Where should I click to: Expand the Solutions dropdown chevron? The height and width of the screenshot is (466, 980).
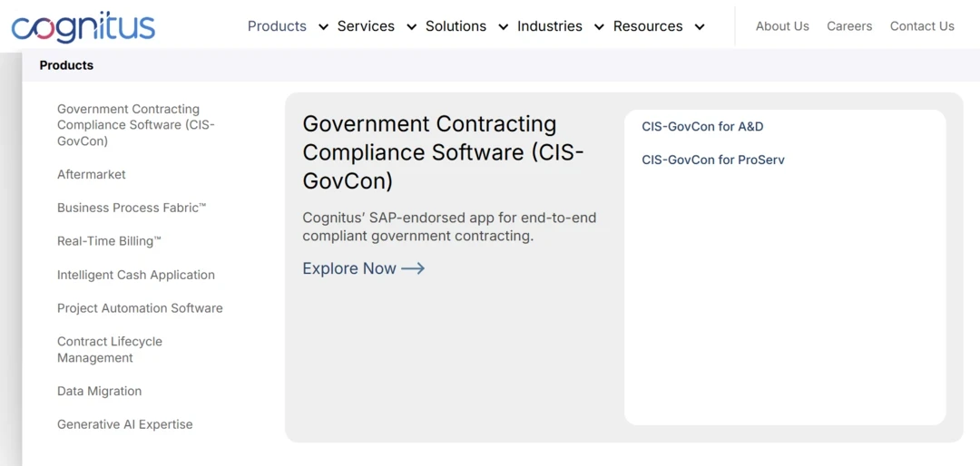tap(504, 27)
